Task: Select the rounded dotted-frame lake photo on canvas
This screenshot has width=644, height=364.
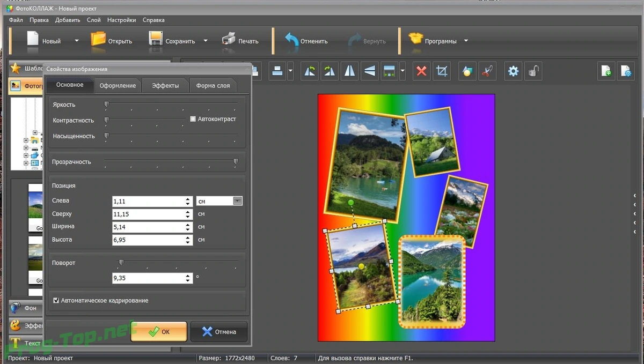Action: point(432,281)
